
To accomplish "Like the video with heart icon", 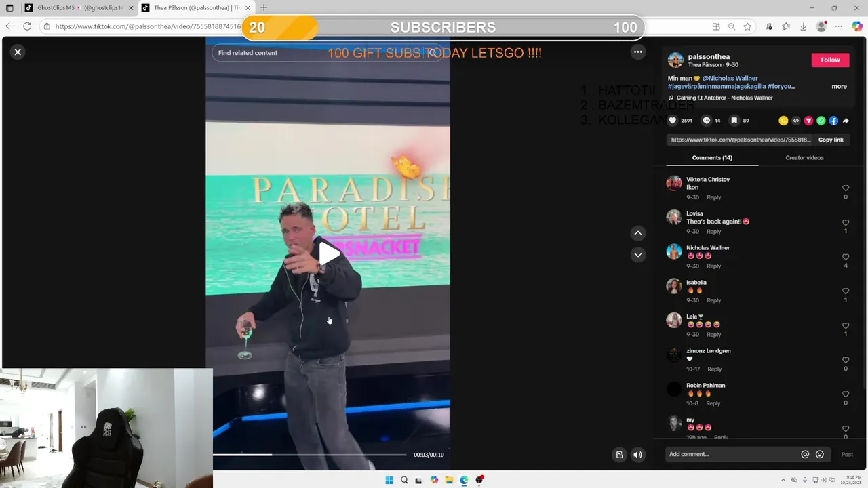I will pyautogui.click(x=673, y=121).
